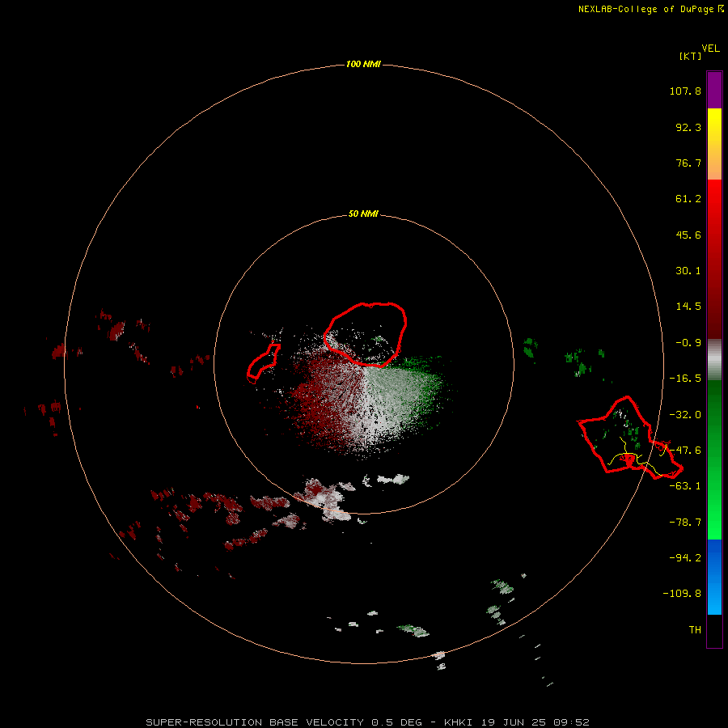Click the 61.2 velocity scale value
Image resolution: width=728 pixels, height=728 pixels.
688,199
